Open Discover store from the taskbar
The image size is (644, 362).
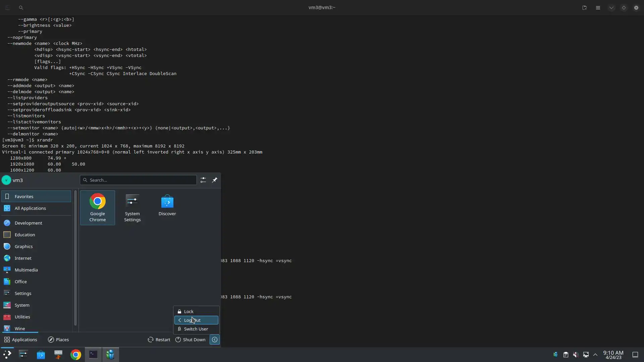point(41,355)
